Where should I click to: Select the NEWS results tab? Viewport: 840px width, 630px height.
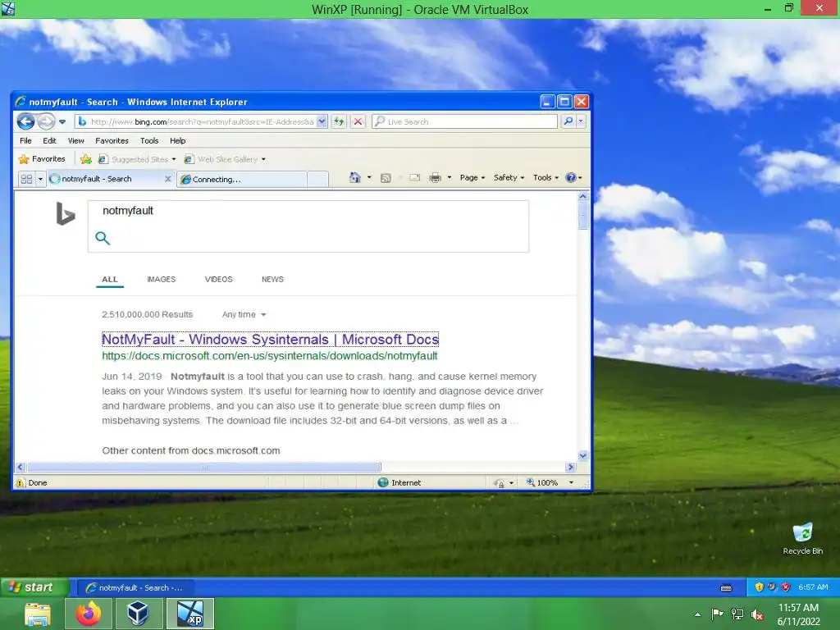click(x=272, y=279)
